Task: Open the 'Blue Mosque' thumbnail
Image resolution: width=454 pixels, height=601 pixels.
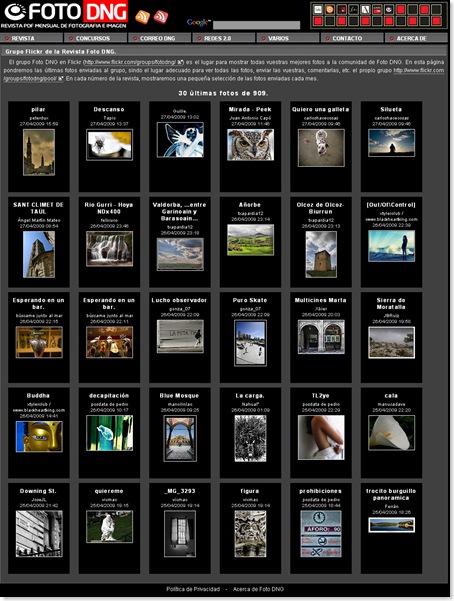Action: click(180, 438)
